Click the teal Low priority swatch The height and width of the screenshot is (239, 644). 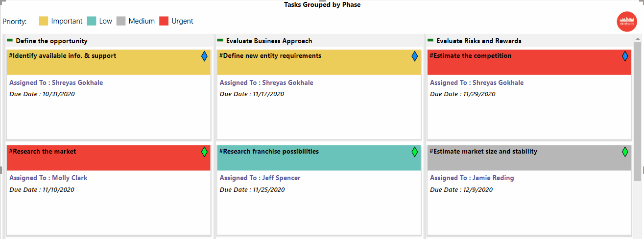92,21
